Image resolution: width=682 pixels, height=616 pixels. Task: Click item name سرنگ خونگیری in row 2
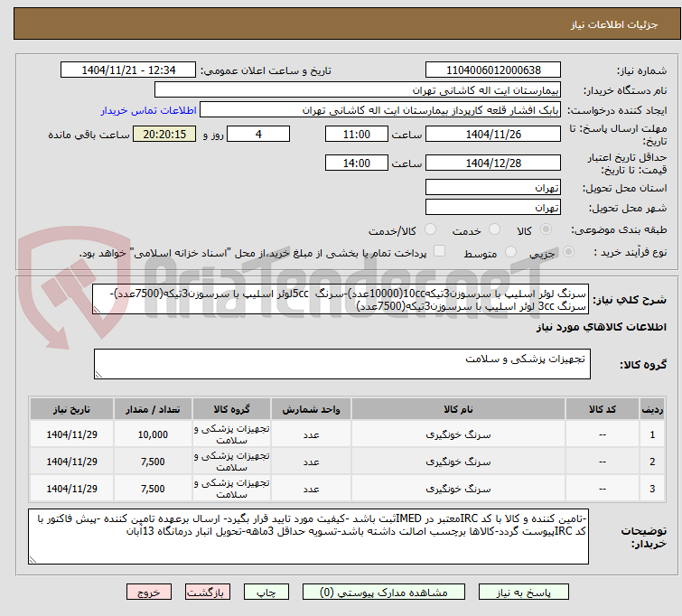tap(458, 462)
